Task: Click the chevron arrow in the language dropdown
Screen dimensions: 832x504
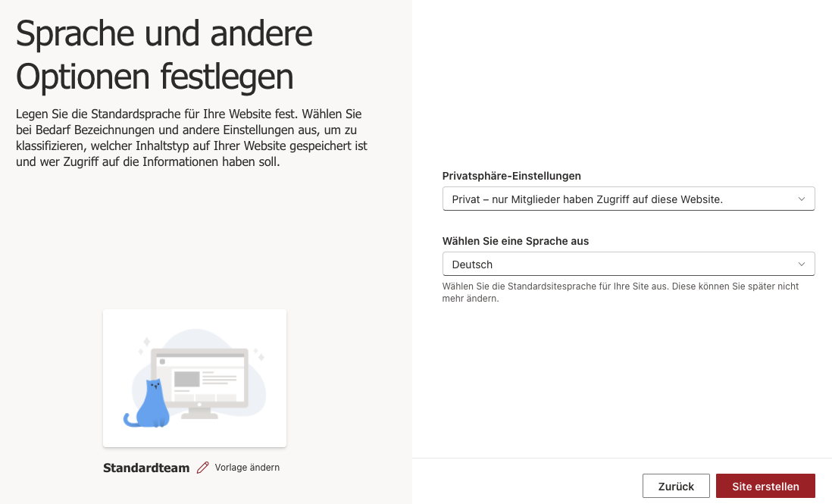Action: pyautogui.click(x=802, y=264)
